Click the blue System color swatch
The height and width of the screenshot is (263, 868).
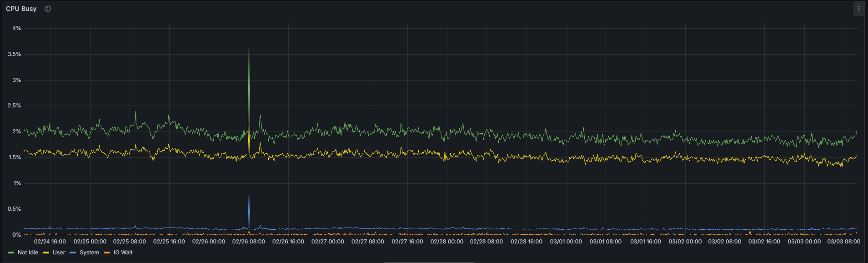pos(73,253)
